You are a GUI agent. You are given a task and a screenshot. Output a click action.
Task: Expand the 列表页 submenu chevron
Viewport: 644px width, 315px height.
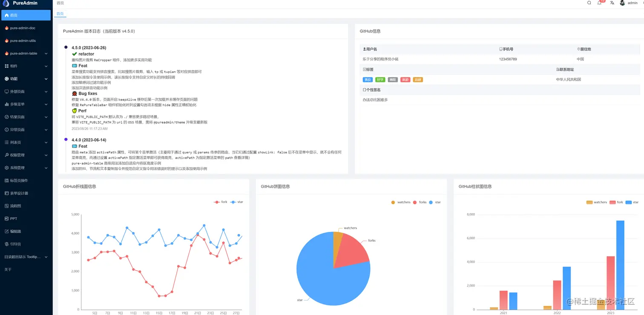[x=46, y=142]
